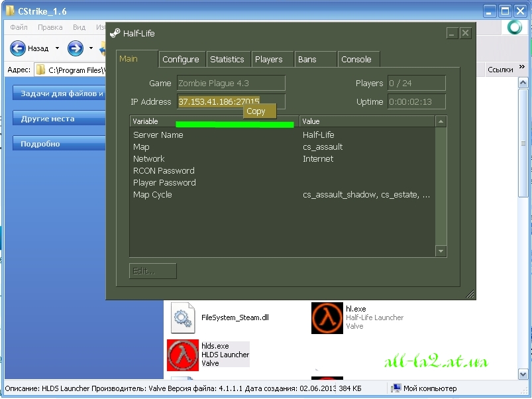Screen dimensions: 532x399
Task: Minimize the CStrike_1.6 Explorer window
Action: [489, 11]
